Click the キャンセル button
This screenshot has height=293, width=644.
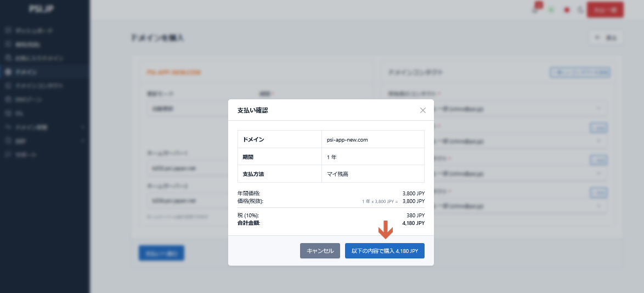pos(320,251)
